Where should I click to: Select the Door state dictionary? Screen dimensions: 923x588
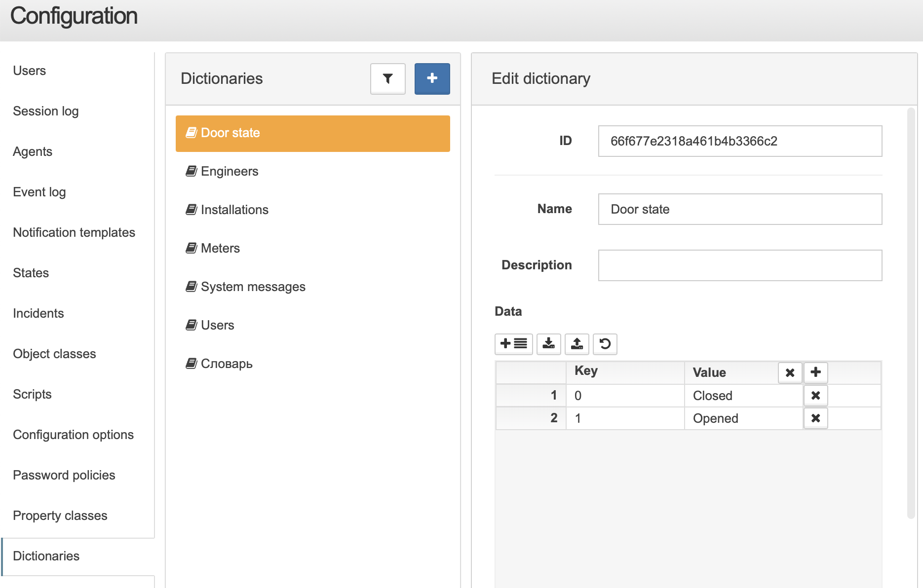[312, 133]
